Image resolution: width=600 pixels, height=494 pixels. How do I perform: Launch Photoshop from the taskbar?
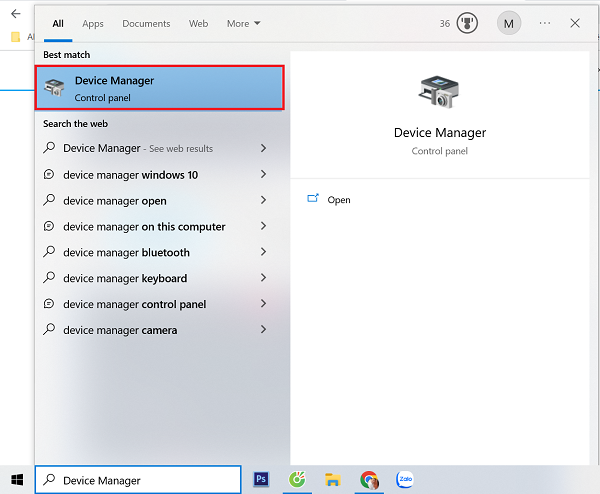(x=262, y=480)
